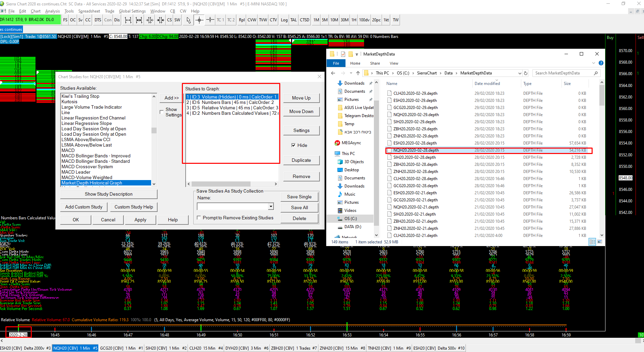Uncheck the Hide study checkbox
Image resolution: width=644 pixels, height=352 pixels.
click(293, 145)
